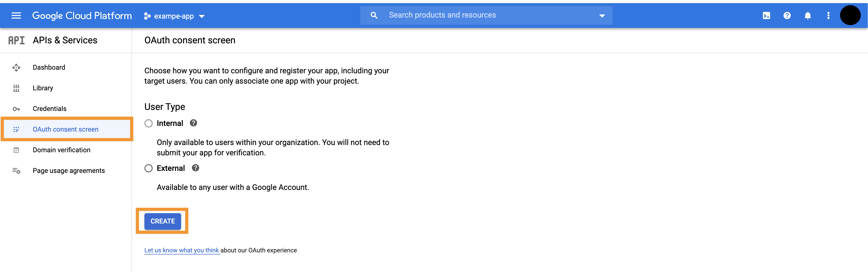The image size is (868, 272).
Task: Follow the 'Let us know what you think' link
Action: click(182, 250)
